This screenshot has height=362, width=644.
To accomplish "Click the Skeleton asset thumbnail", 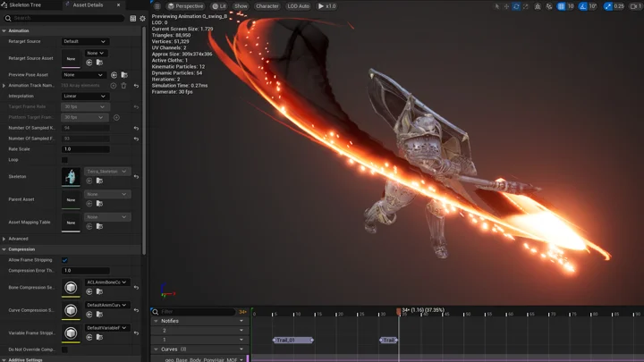I will click(x=71, y=176).
